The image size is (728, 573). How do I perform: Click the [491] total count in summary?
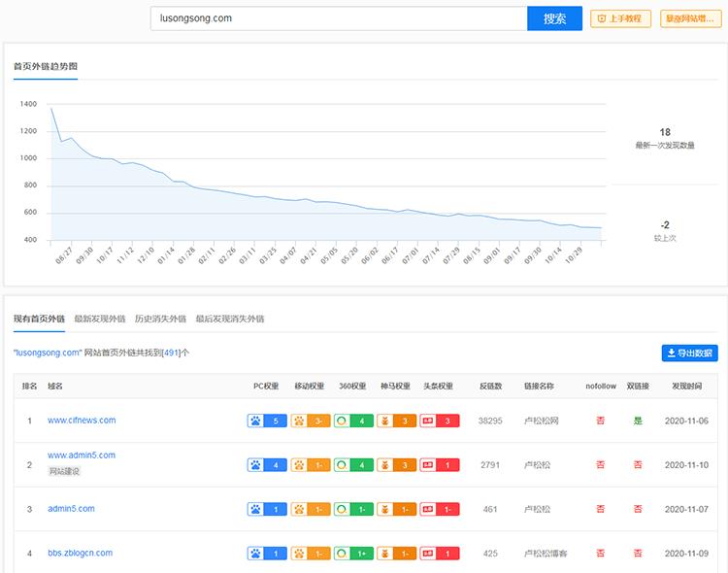click(x=171, y=353)
